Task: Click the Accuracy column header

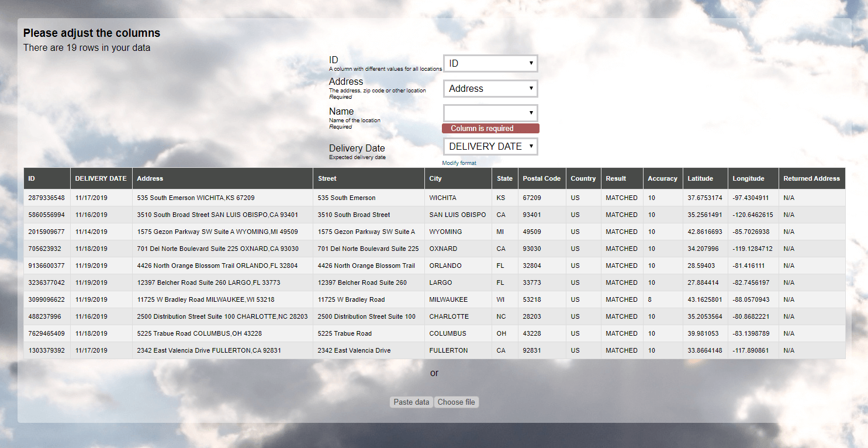Action: pyautogui.click(x=662, y=178)
